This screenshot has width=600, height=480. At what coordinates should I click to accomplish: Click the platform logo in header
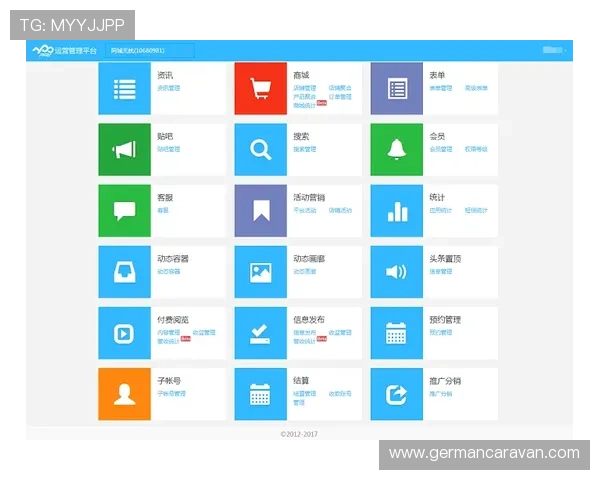point(64,51)
